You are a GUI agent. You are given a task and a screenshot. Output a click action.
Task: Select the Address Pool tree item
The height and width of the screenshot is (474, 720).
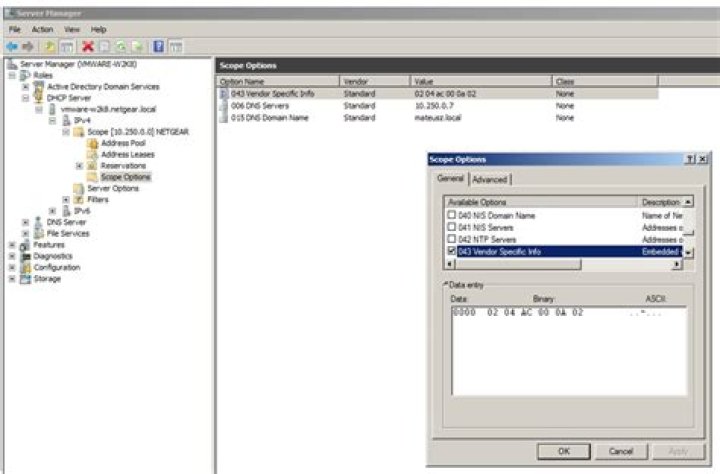[123, 143]
